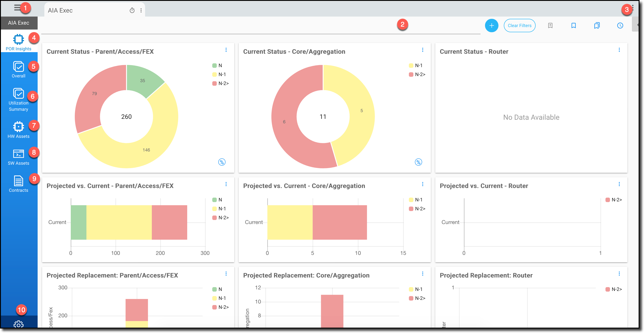This screenshot has height=333, width=644.
Task: Open Projected Replacement Parent/Access/FEX card menu
Action: point(226,273)
